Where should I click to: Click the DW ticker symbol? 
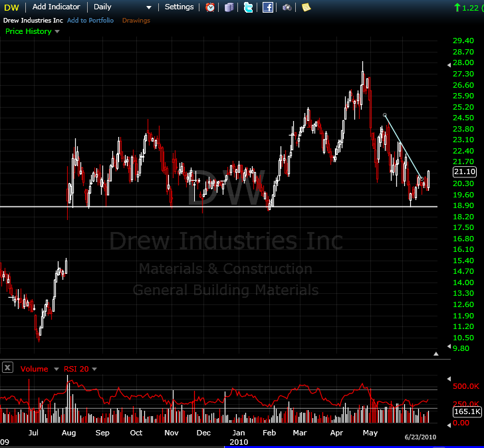[x=12, y=7]
